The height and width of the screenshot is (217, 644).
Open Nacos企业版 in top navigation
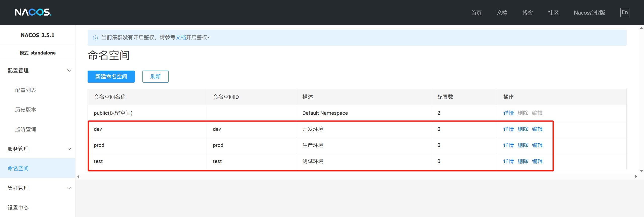(x=589, y=13)
